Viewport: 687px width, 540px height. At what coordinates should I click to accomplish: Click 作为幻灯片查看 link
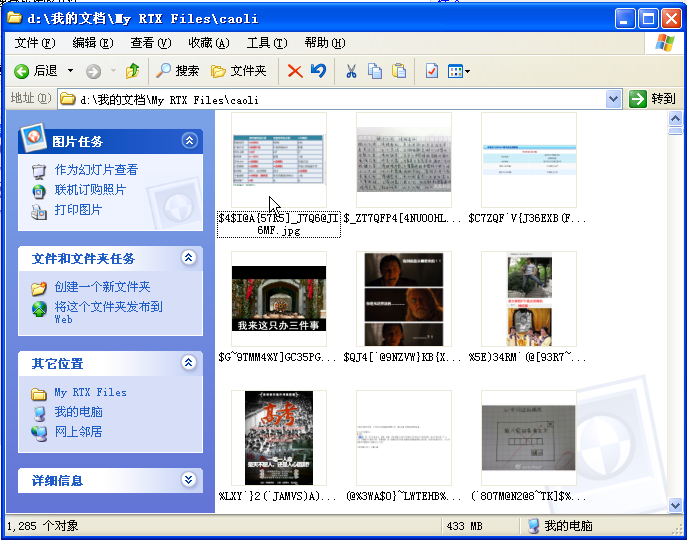(96, 170)
